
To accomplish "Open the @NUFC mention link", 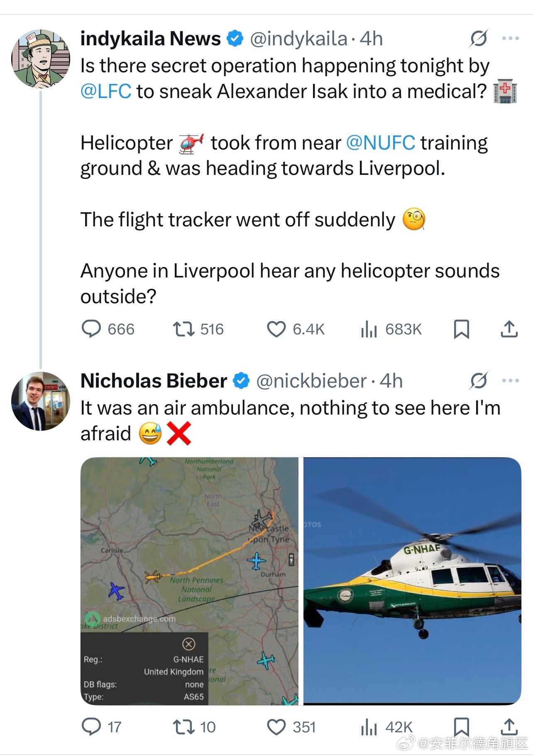I will coord(380,143).
